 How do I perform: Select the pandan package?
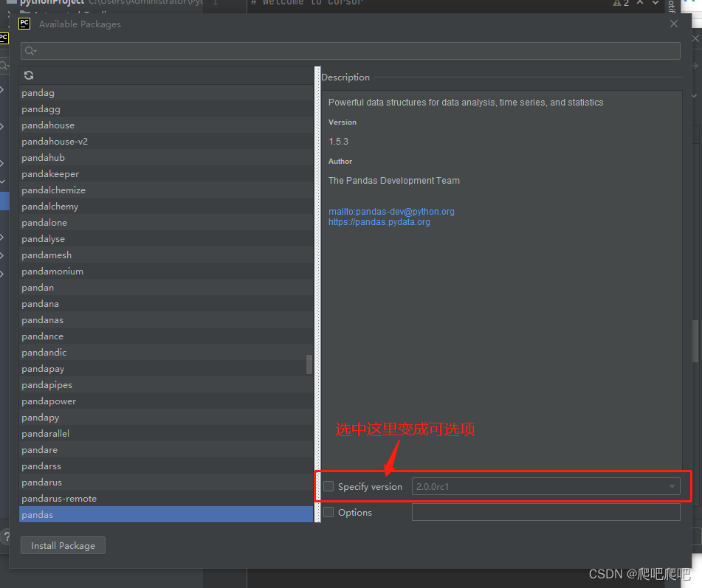tap(166, 287)
